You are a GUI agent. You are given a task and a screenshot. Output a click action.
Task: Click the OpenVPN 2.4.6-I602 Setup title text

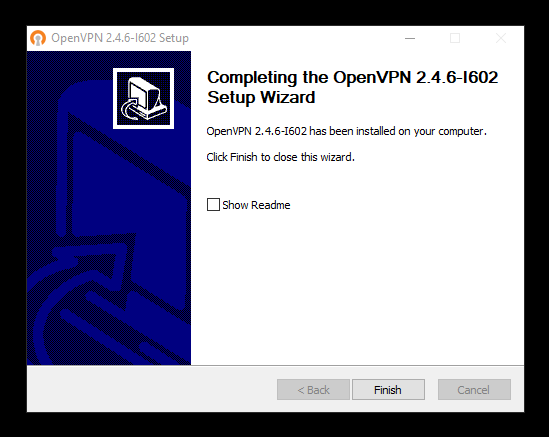pyautogui.click(x=120, y=38)
